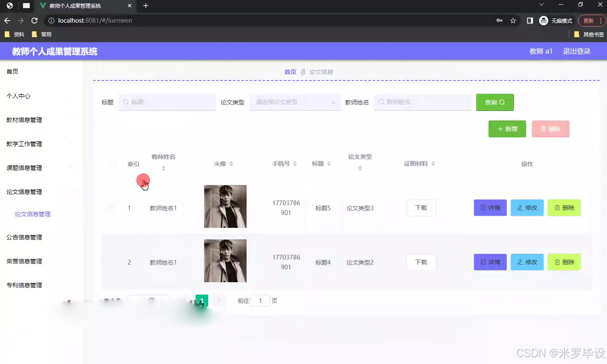
Task: Open 详情 for paper 标题5
Action: [x=489, y=207]
